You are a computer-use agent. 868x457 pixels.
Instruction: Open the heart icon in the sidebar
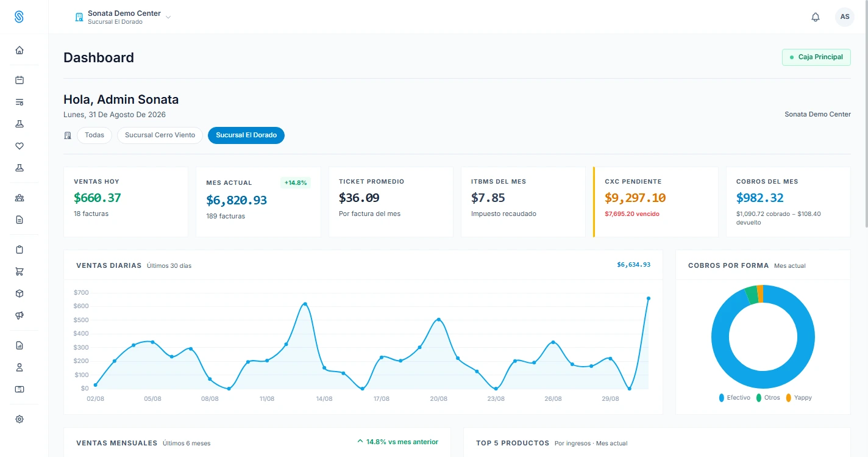coord(20,146)
